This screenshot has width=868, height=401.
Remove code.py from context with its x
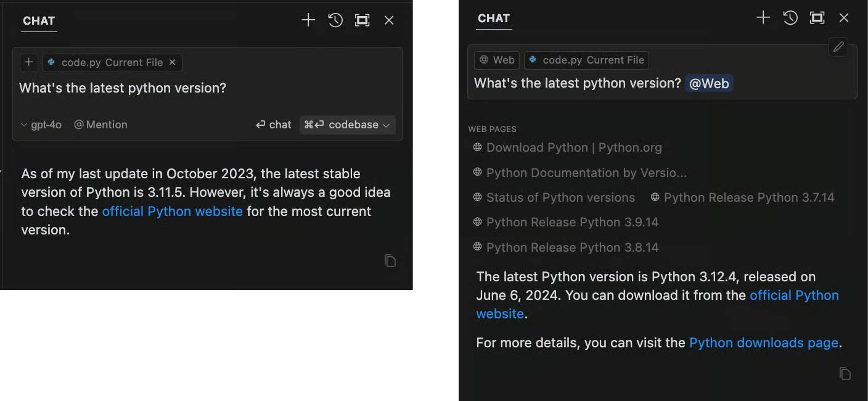pyautogui.click(x=172, y=62)
